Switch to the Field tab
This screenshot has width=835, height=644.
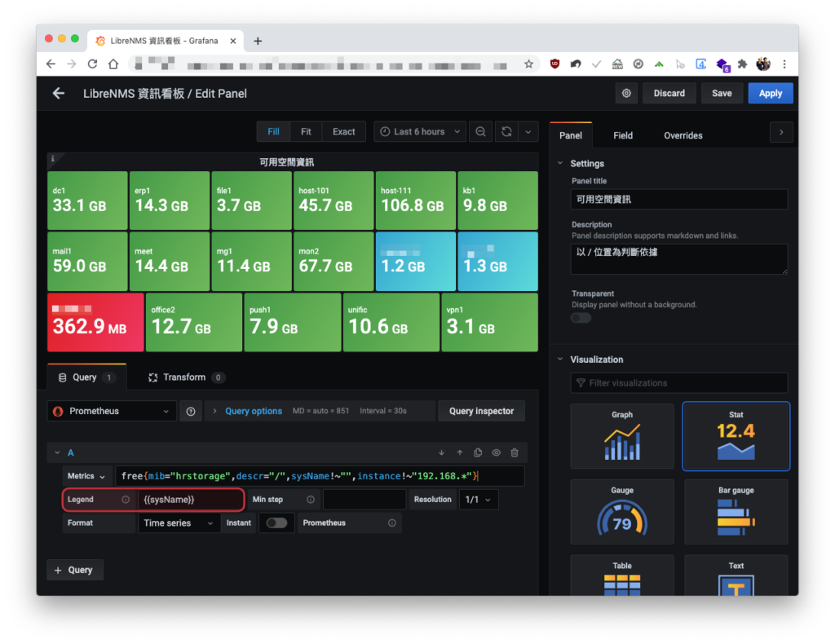coord(622,135)
